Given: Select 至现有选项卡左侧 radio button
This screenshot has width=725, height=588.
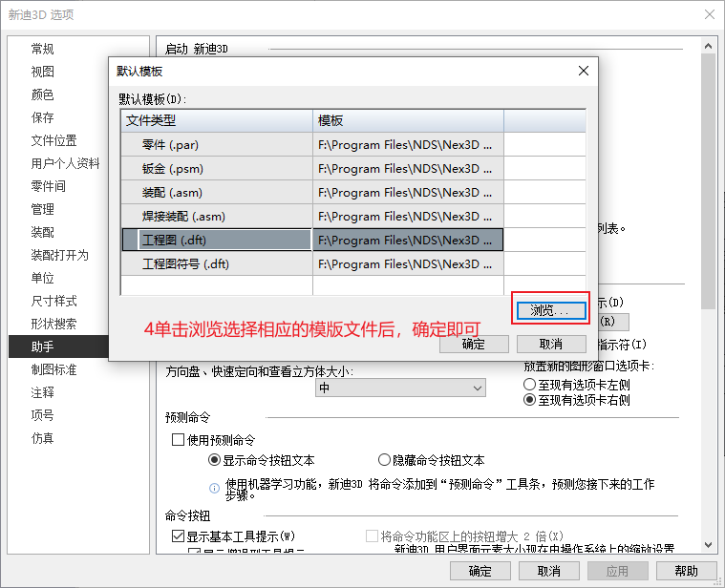Looking at the screenshot, I should [x=529, y=385].
